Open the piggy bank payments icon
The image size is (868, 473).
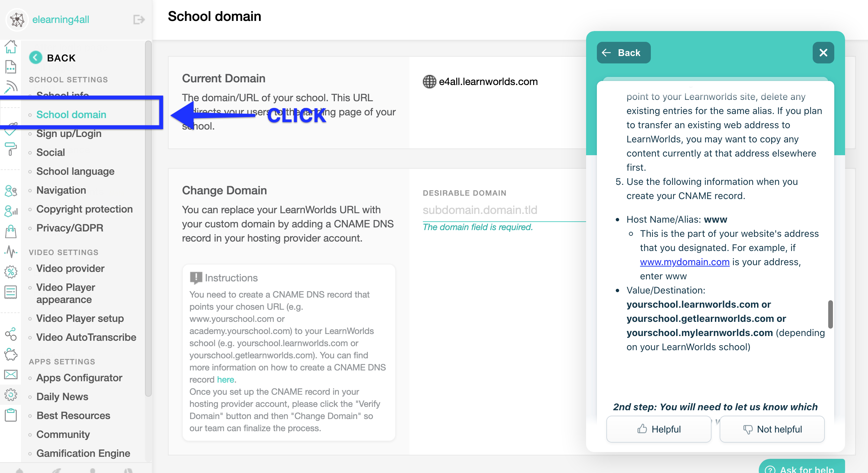coord(11,355)
